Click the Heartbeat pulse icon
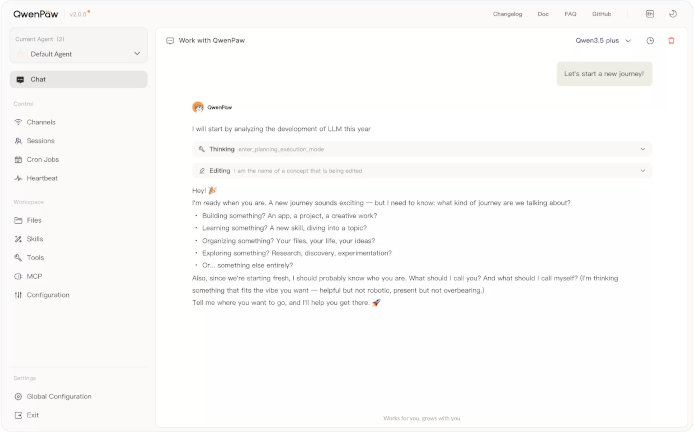Viewport: 694px width, 432px height. [x=18, y=178]
